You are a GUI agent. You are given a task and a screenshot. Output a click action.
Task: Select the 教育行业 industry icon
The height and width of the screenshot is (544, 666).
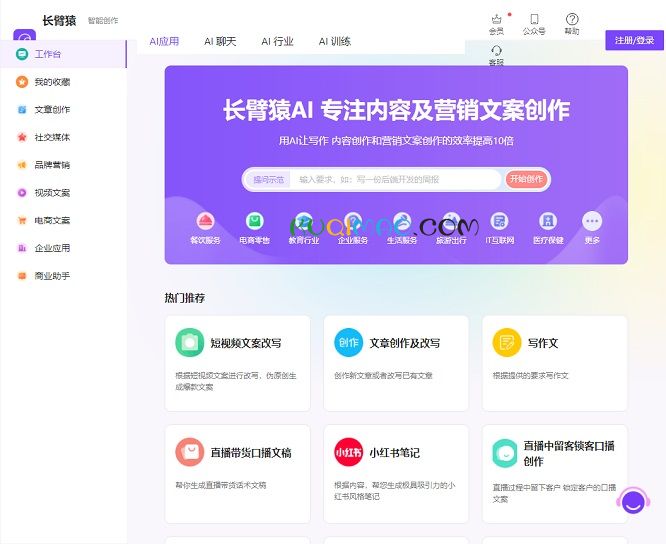pos(303,221)
